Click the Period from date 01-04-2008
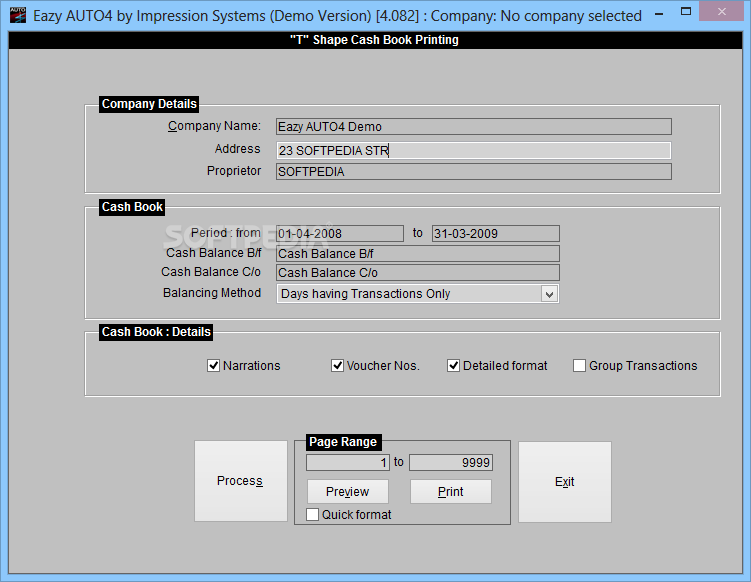The image size is (751, 582). (340, 234)
